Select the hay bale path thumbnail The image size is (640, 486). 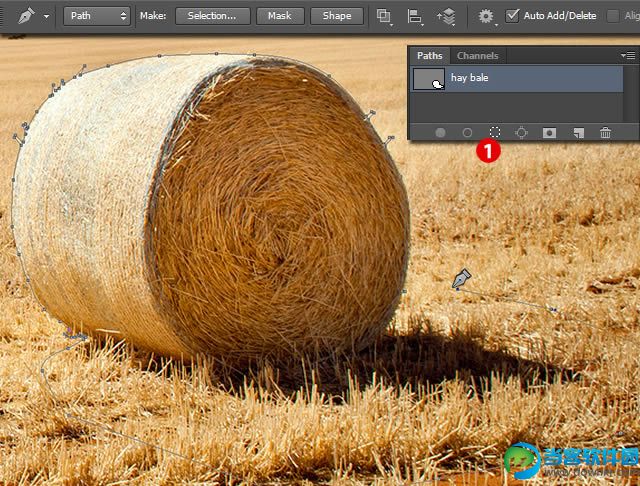click(x=428, y=79)
